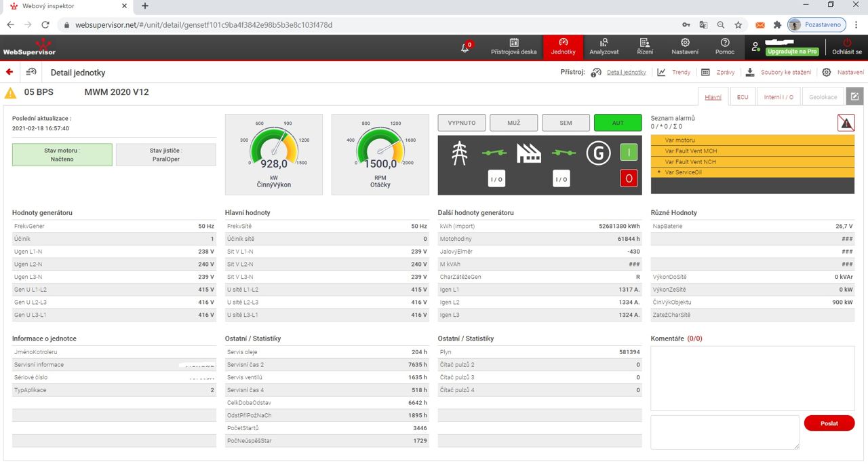The width and height of the screenshot is (868, 464).
Task: Open the notifications bell
Action: point(466,47)
